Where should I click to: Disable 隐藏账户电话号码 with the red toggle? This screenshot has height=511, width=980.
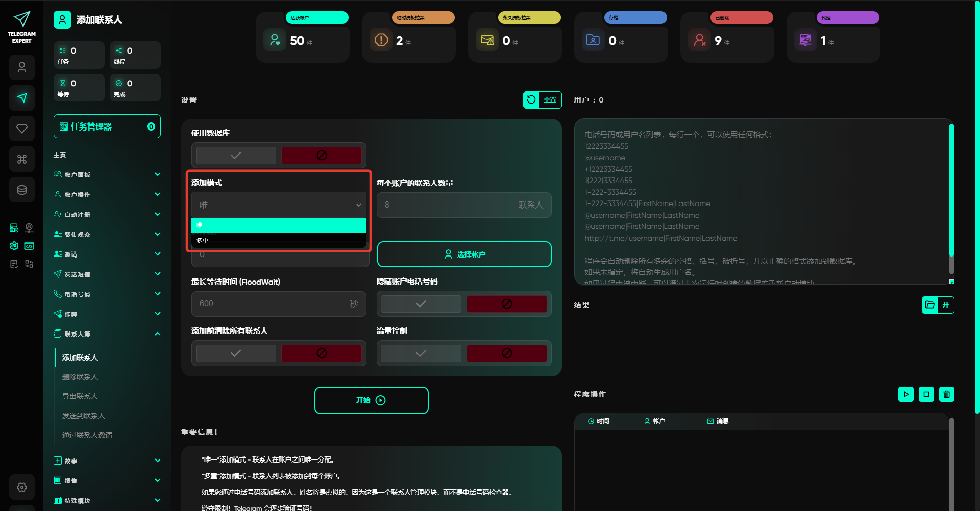tap(506, 304)
